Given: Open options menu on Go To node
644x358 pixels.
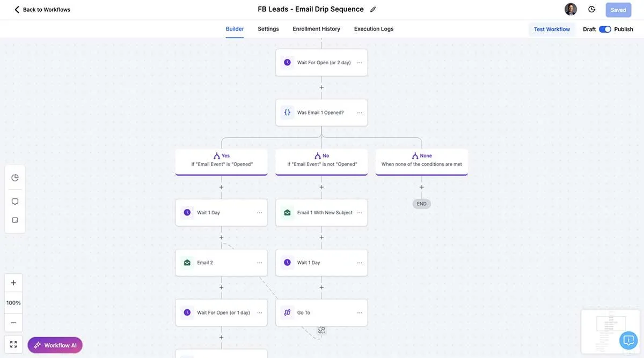Looking at the screenshot, I should 360,312.
